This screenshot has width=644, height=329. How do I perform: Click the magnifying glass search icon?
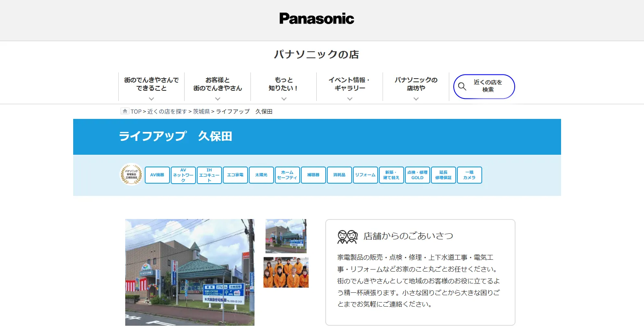click(462, 86)
